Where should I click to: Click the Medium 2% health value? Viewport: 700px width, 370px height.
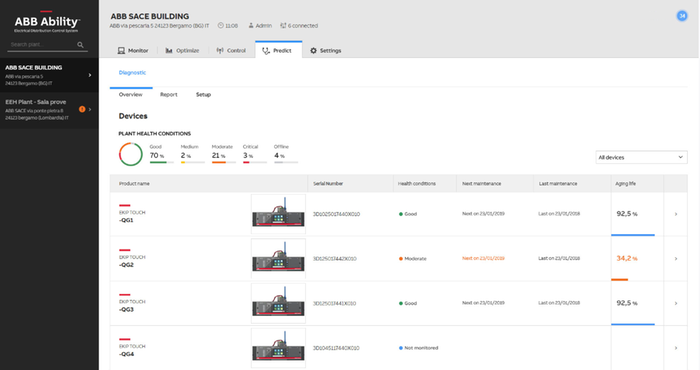185,155
